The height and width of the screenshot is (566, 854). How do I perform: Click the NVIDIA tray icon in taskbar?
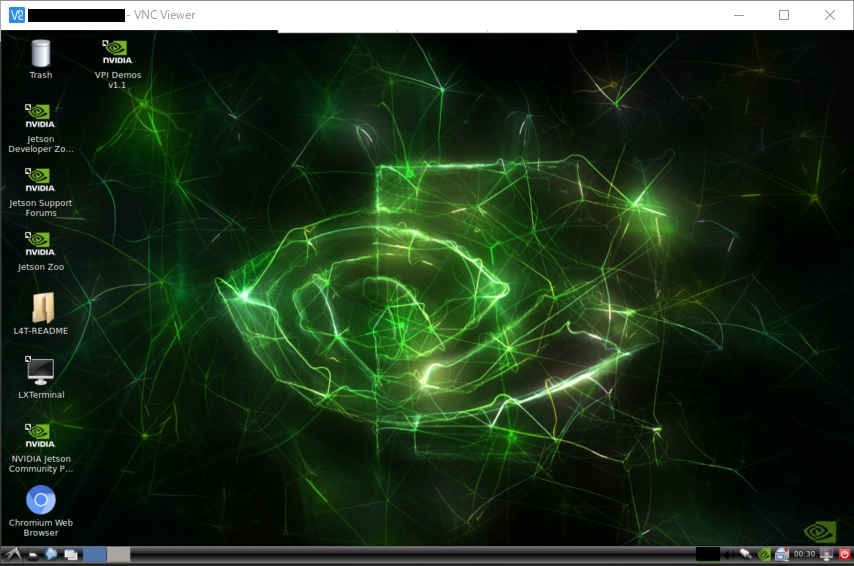point(764,555)
